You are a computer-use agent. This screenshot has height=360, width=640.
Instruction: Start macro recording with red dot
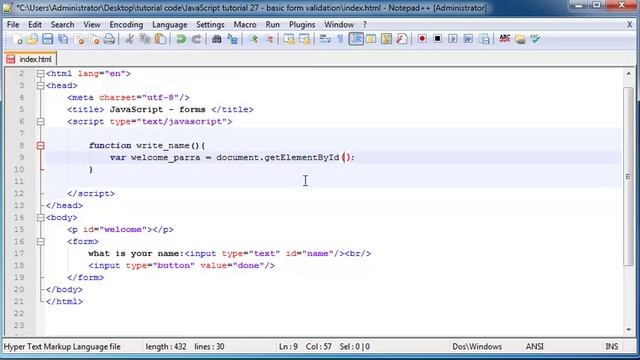pyautogui.click(x=422, y=39)
